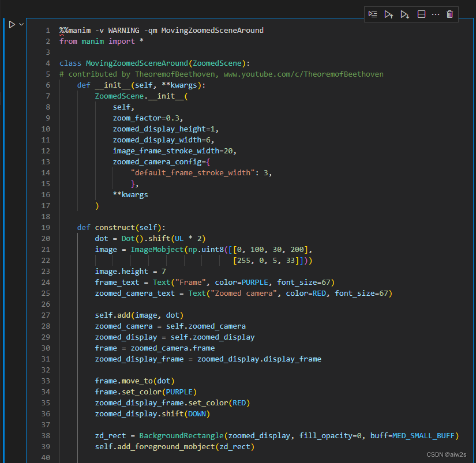Click the "Frame" string literal on line 24
Image resolution: width=476 pixels, height=463 pixels.
coord(190,282)
